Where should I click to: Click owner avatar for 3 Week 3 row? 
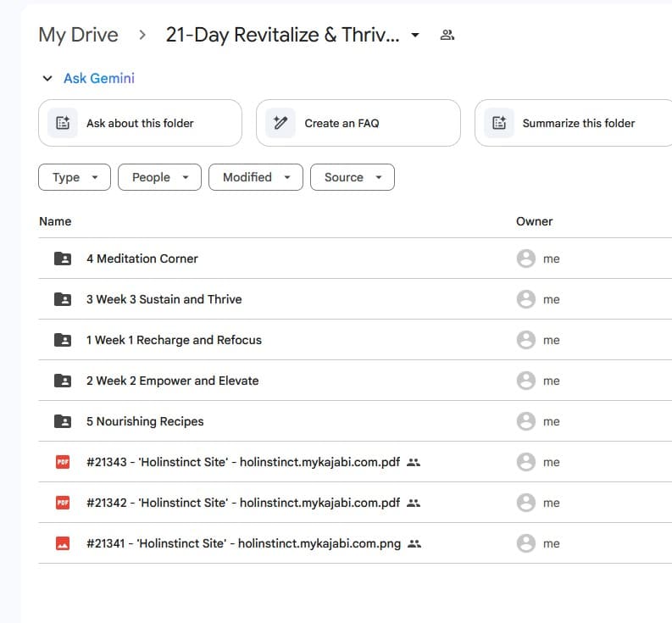click(525, 299)
